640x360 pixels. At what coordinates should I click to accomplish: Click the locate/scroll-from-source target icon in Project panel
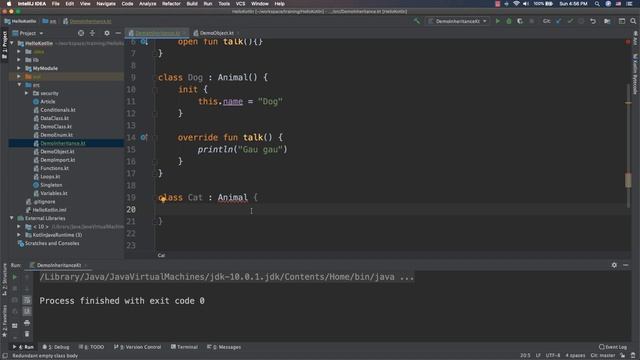[81, 33]
